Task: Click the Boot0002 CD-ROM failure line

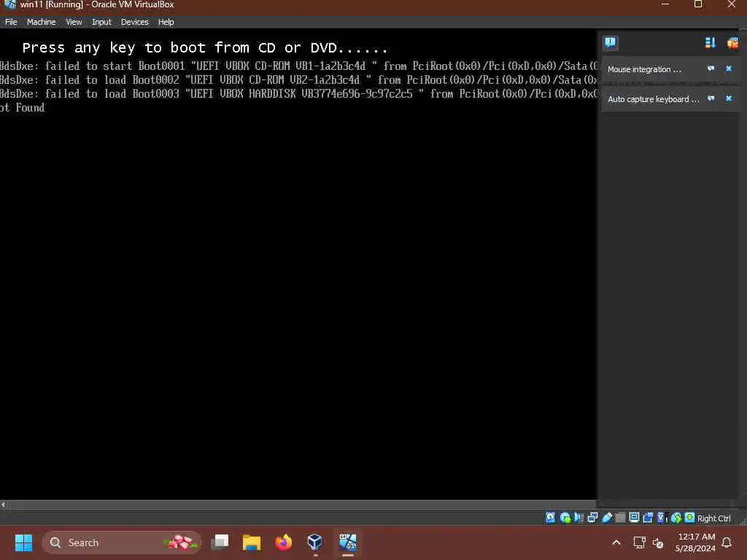Action: click(x=298, y=80)
